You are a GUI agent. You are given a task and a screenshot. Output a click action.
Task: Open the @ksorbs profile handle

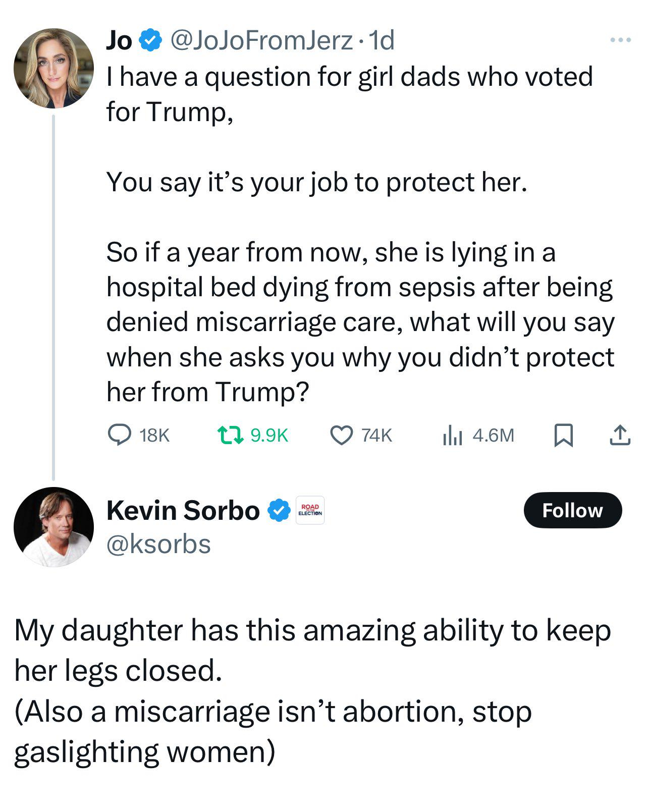pos(158,545)
